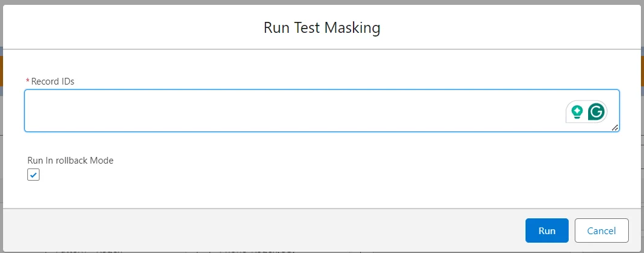Click the red required asterisk marker
This screenshot has height=253, width=644.
(27, 81)
